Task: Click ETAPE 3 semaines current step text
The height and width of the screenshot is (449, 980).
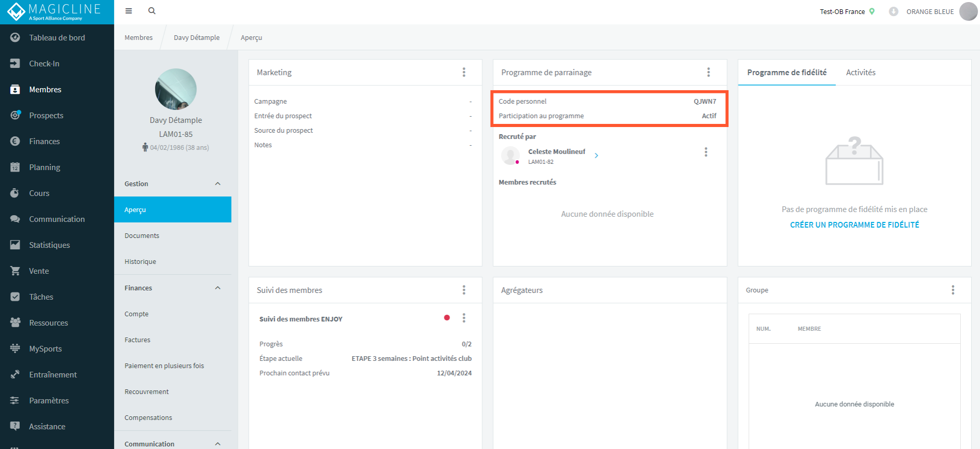Action: 412,358
